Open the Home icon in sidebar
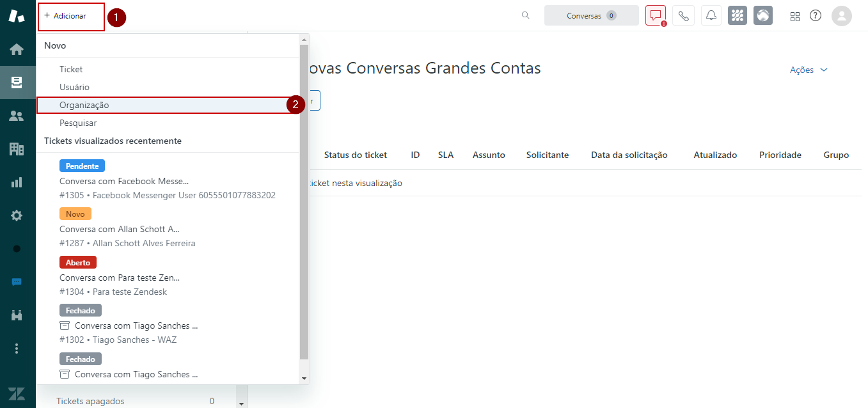Image resolution: width=868 pixels, height=408 pixels. pyautogui.click(x=17, y=49)
